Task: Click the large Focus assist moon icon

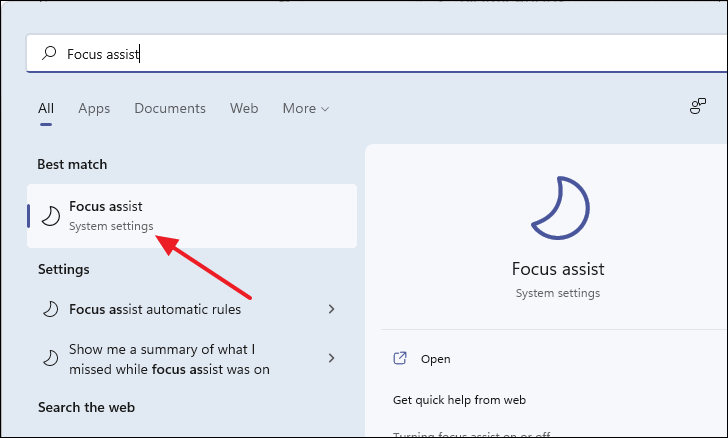Action: [560, 208]
